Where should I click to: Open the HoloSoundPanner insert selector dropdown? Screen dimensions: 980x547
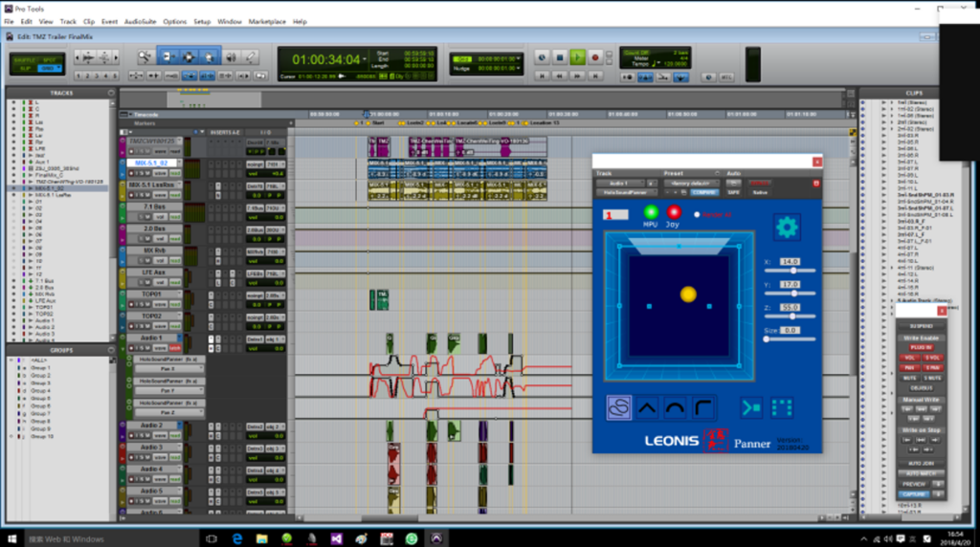626,192
